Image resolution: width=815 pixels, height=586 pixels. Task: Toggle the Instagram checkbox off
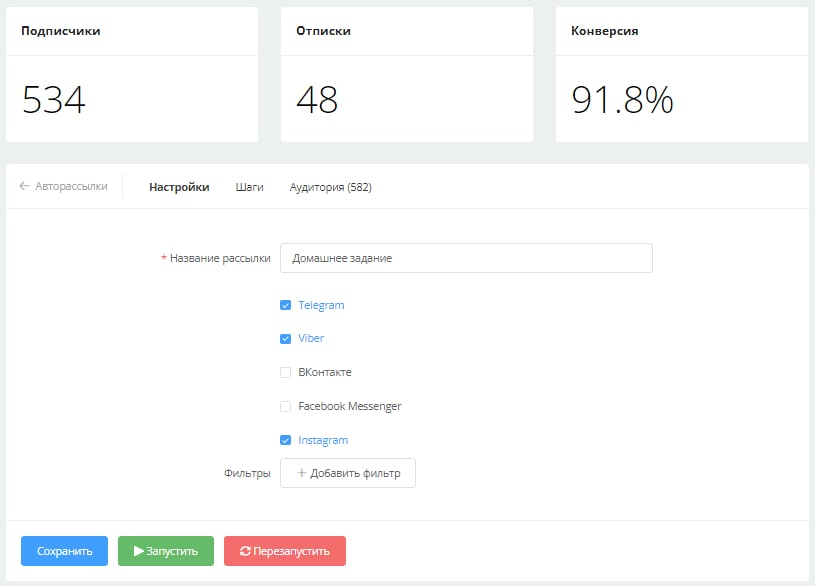click(286, 440)
